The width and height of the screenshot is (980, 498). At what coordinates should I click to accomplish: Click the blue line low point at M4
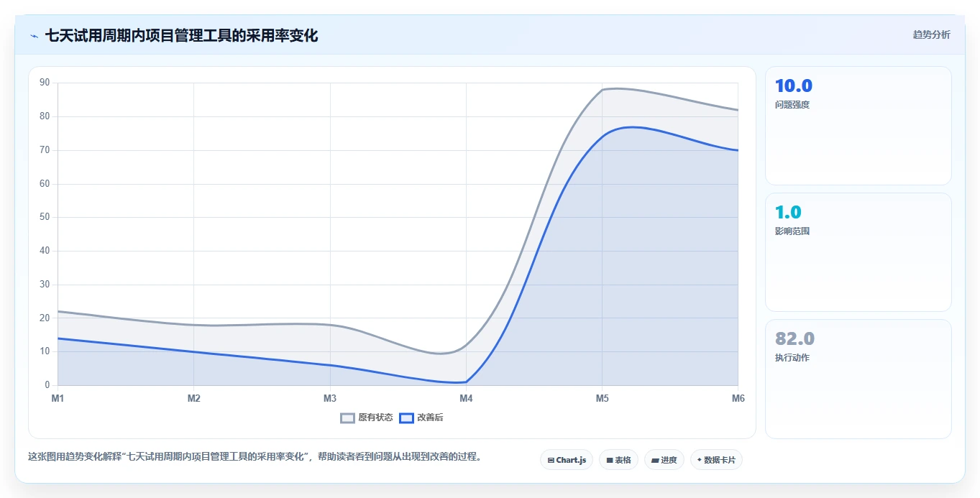pyautogui.click(x=466, y=382)
